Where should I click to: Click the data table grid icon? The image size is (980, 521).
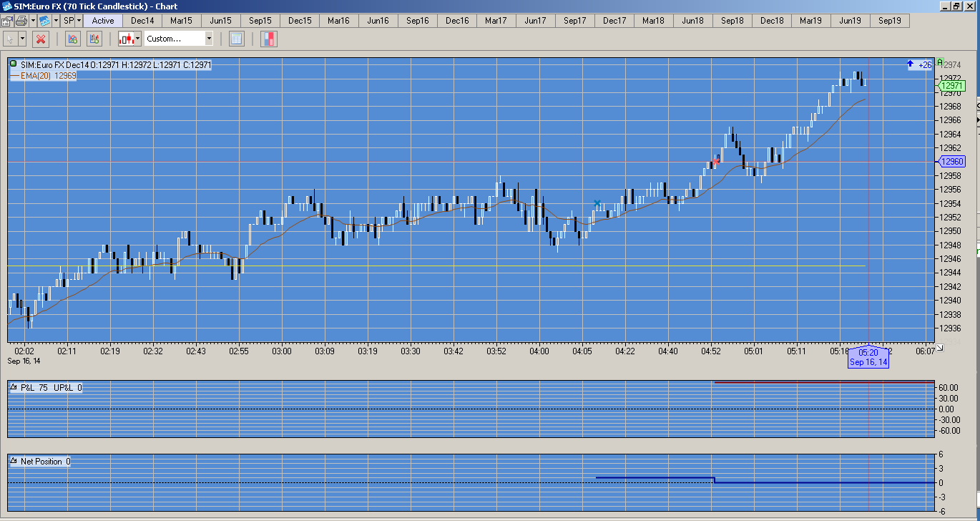[237, 39]
